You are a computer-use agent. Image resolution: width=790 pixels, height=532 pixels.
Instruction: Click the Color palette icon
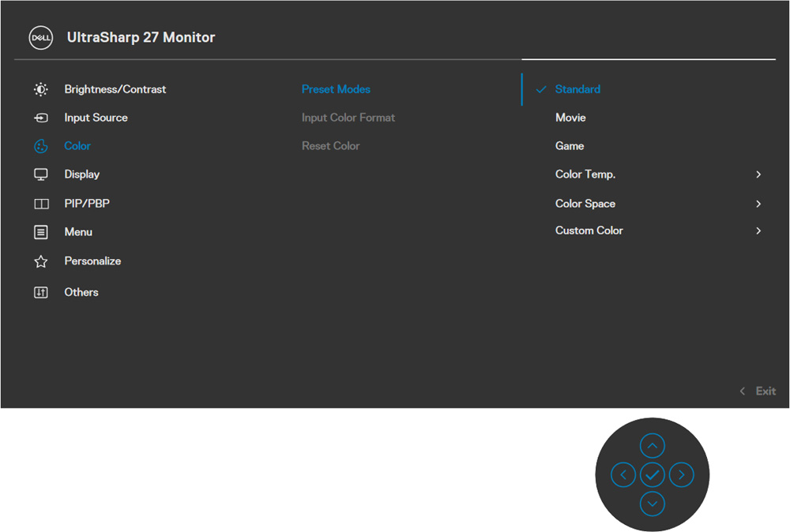coord(41,146)
